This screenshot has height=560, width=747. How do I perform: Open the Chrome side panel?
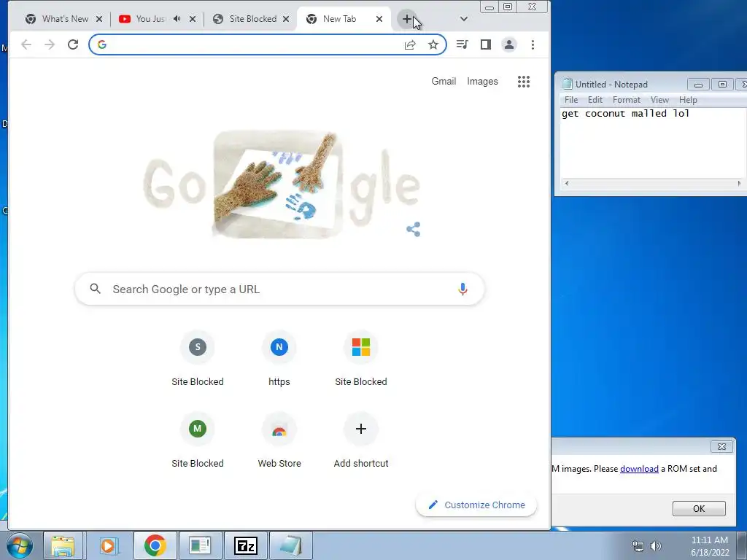pyautogui.click(x=485, y=44)
